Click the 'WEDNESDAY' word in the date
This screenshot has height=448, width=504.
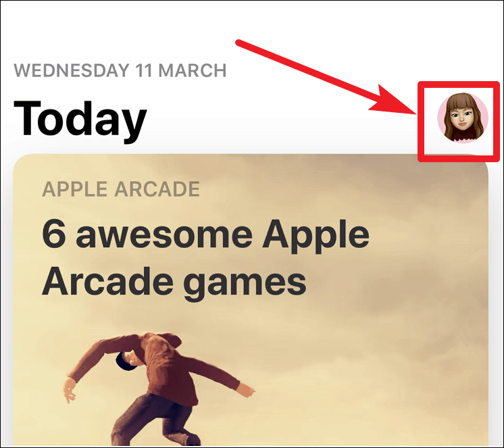pos(72,70)
